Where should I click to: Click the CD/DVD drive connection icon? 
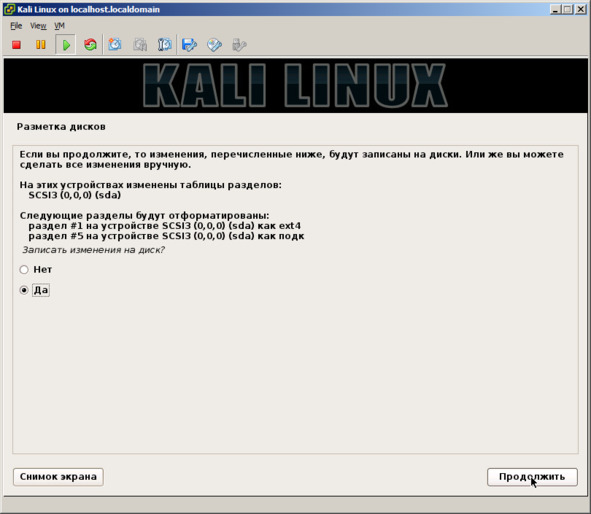(214, 45)
